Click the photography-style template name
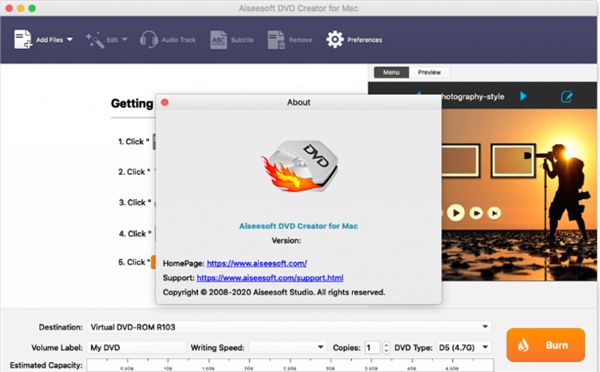The height and width of the screenshot is (372, 600). tap(472, 96)
